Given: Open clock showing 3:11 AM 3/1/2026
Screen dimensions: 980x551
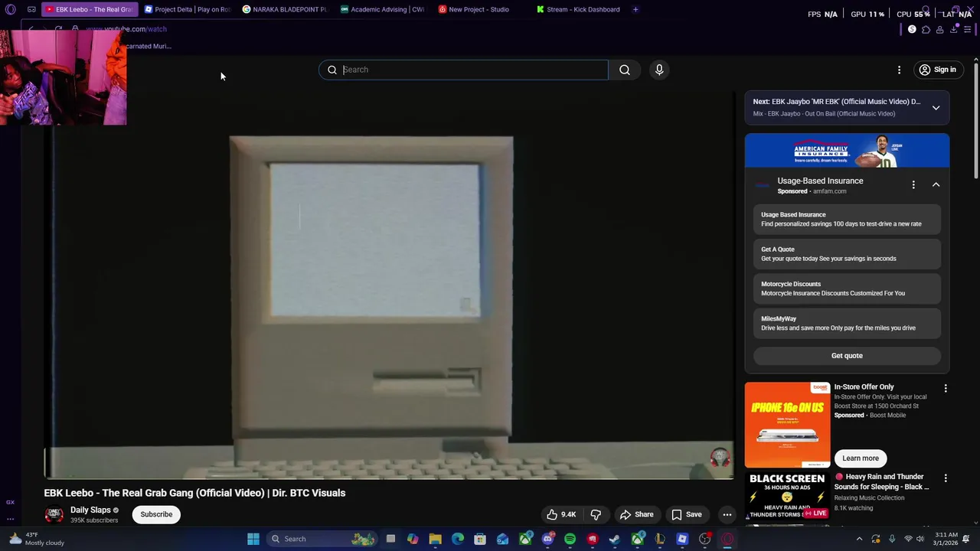Looking at the screenshot, I should (x=946, y=539).
